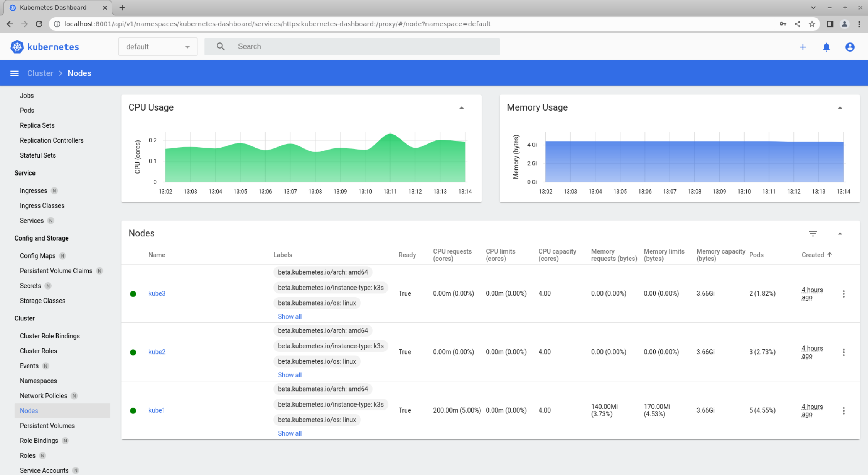Open the kube2 node link
This screenshot has height=475, width=868.
[157, 352]
